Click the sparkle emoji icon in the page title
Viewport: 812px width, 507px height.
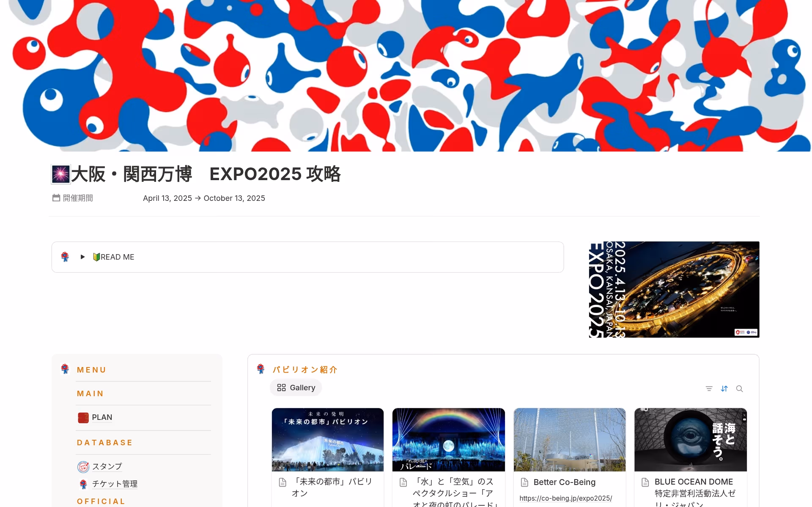(60, 173)
